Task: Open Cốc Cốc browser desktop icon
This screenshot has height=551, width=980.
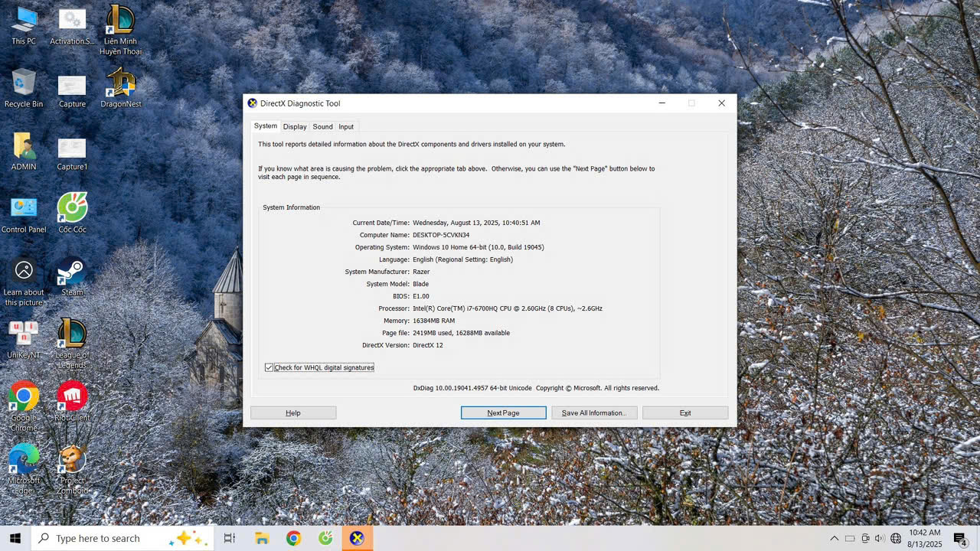Action: click(72, 209)
